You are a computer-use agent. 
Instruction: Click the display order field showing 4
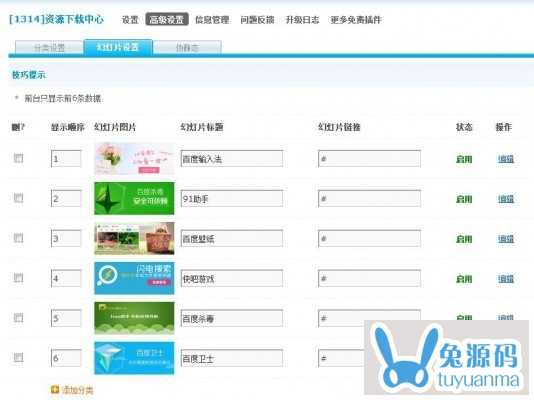[x=66, y=278]
